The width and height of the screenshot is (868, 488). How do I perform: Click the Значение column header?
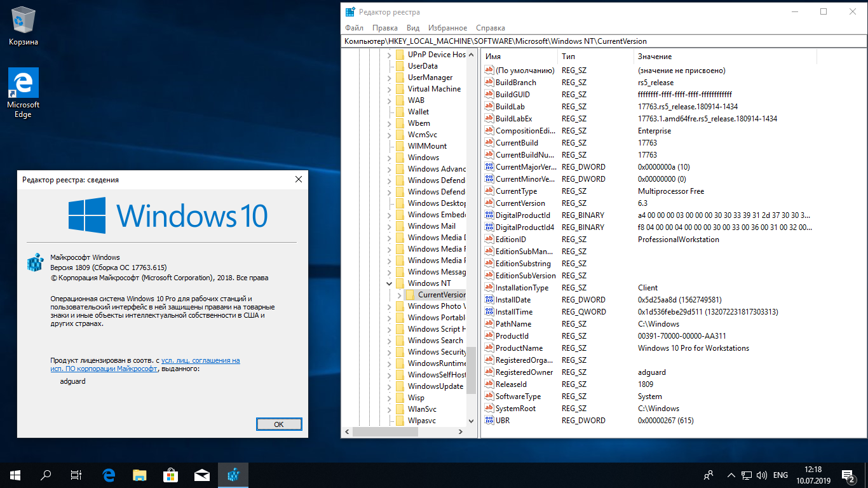click(x=725, y=57)
